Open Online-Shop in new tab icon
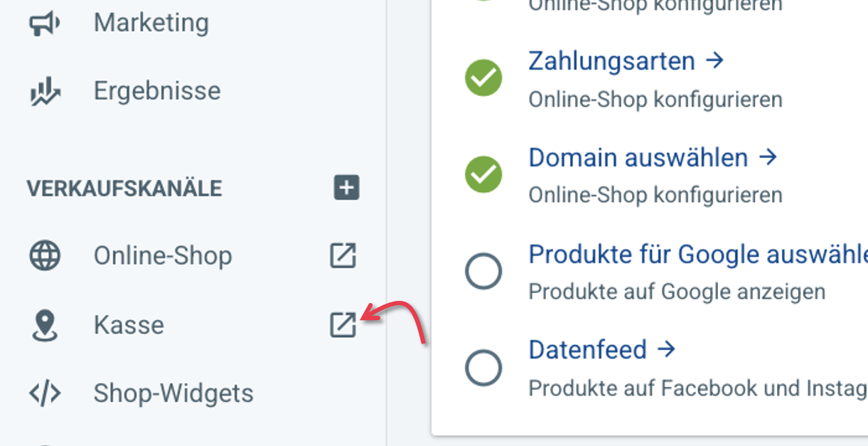This screenshot has width=868, height=446. [x=343, y=255]
